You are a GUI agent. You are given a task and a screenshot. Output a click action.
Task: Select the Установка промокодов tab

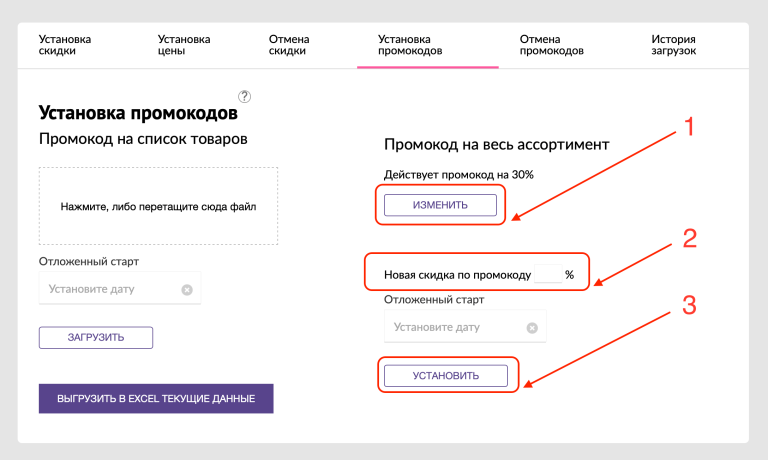pyautogui.click(x=410, y=45)
